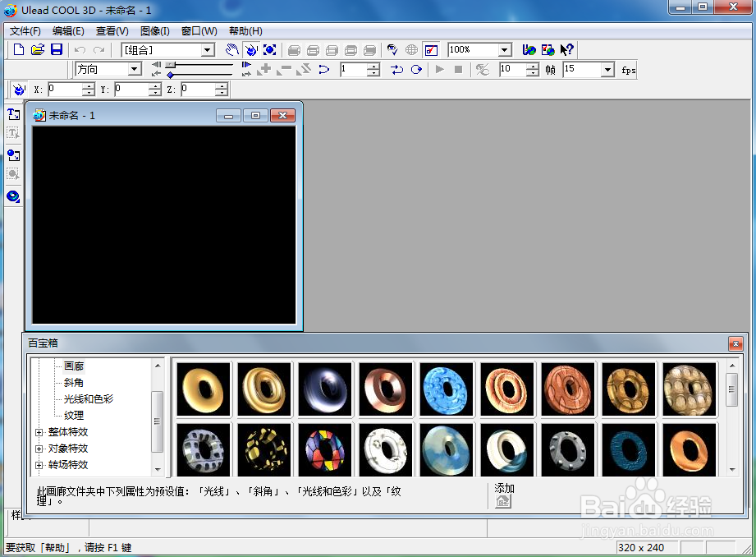Open the 100% zoom dropdown
The height and width of the screenshot is (557, 756).
pyautogui.click(x=504, y=50)
